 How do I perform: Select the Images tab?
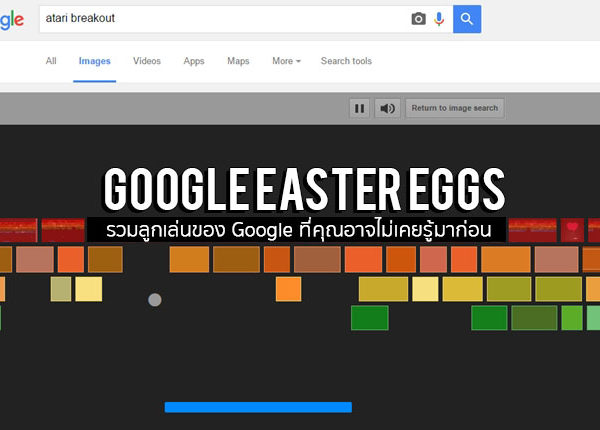pos(95,61)
